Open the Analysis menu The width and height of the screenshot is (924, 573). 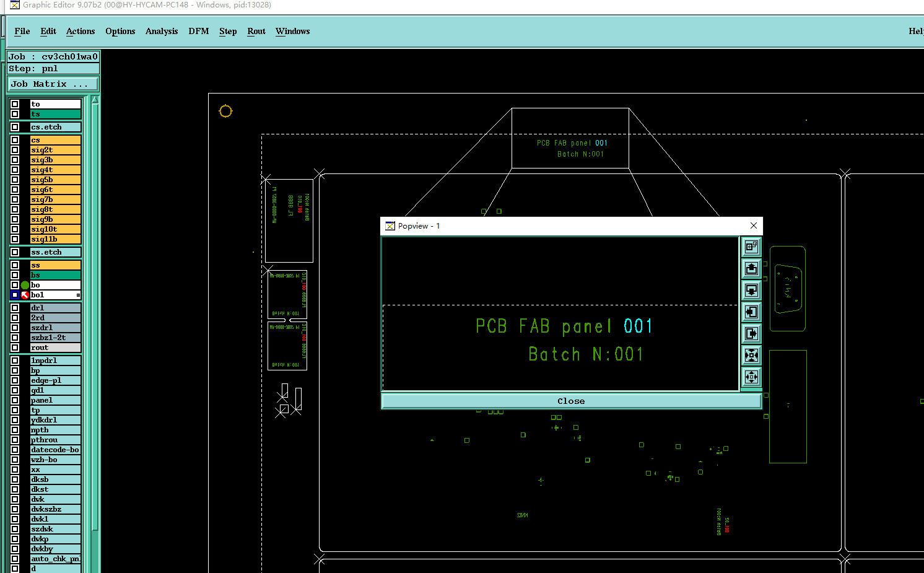(162, 32)
